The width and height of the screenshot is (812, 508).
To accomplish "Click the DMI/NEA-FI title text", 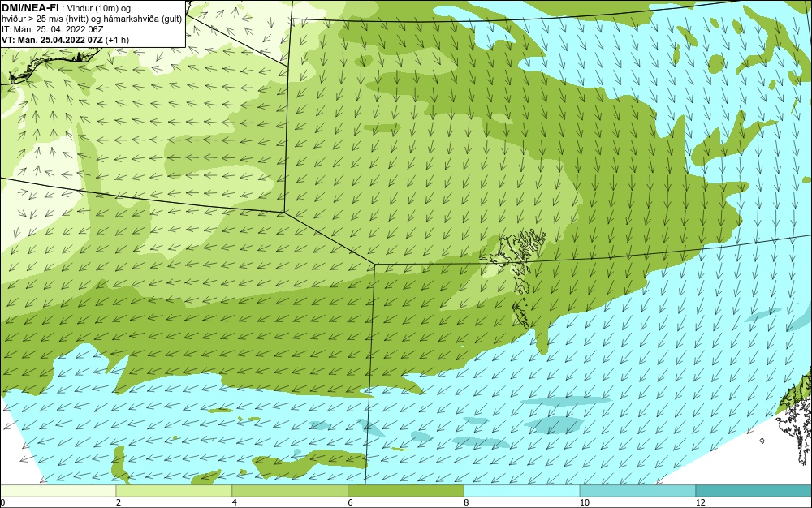I will coord(29,8).
